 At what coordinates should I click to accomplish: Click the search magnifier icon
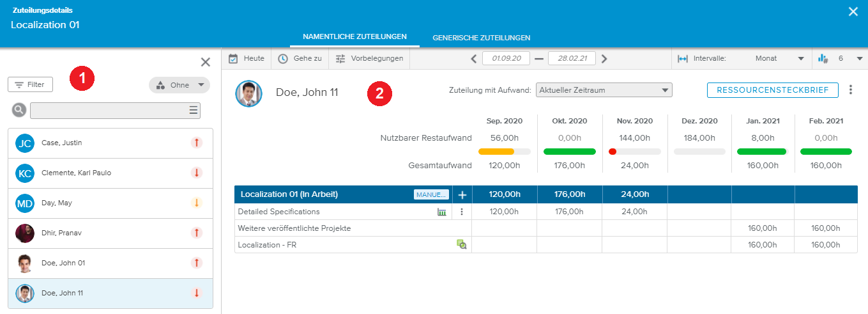tap(19, 110)
